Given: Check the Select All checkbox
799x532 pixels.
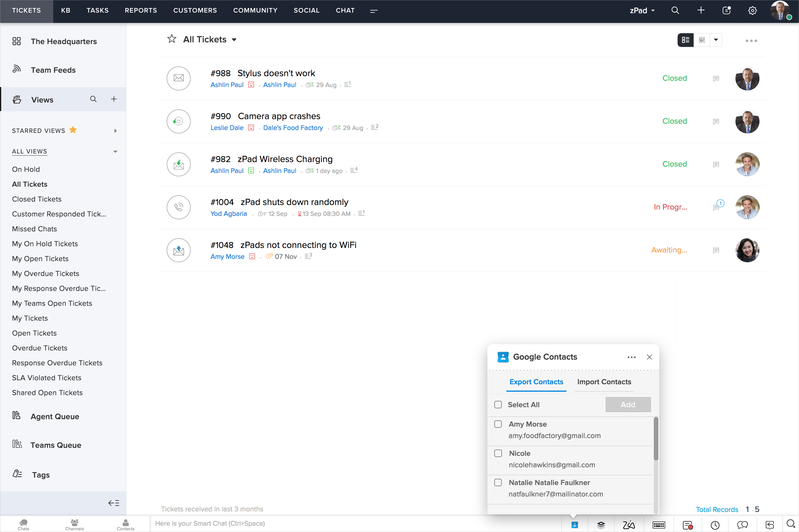Looking at the screenshot, I should coord(498,404).
